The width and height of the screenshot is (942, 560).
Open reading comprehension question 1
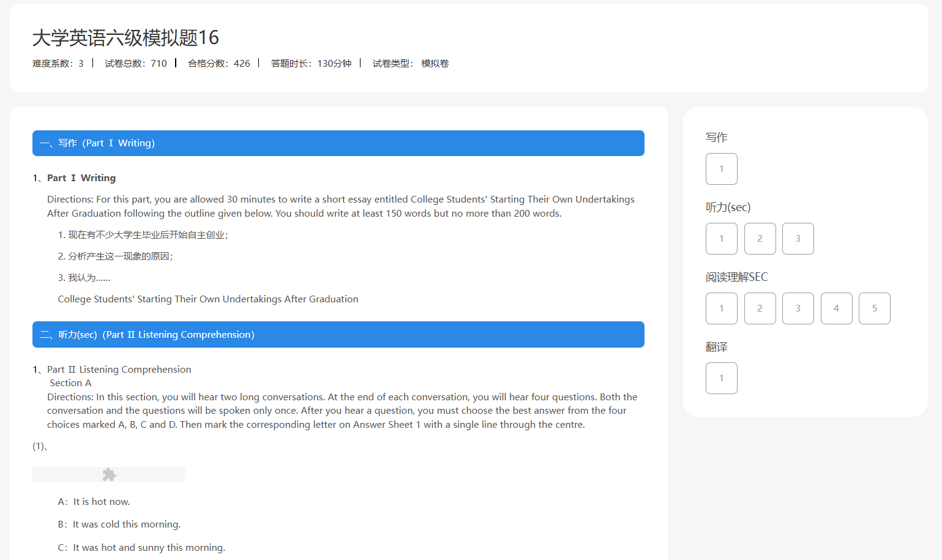pyautogui.click(x=721, y=308)
